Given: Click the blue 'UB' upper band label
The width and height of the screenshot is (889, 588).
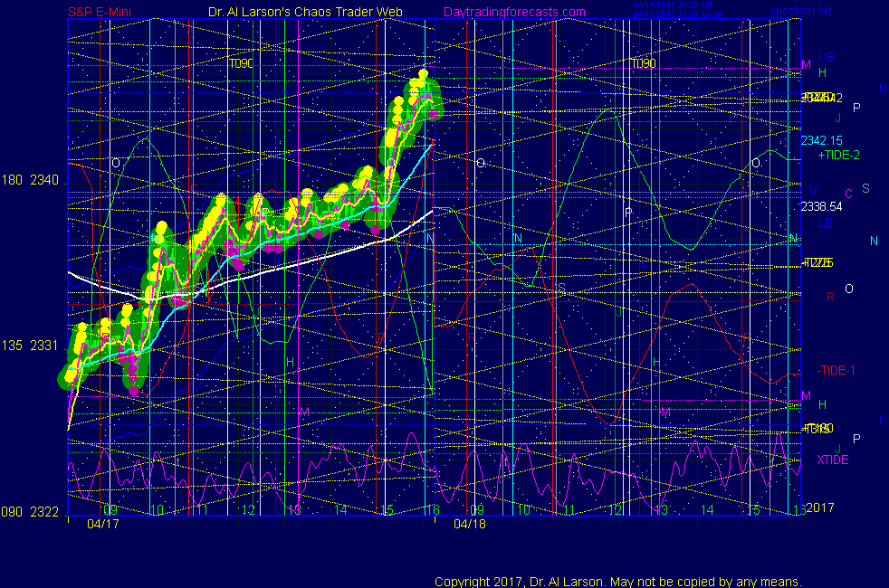Looking at the screenshot, I should (826, 57).
